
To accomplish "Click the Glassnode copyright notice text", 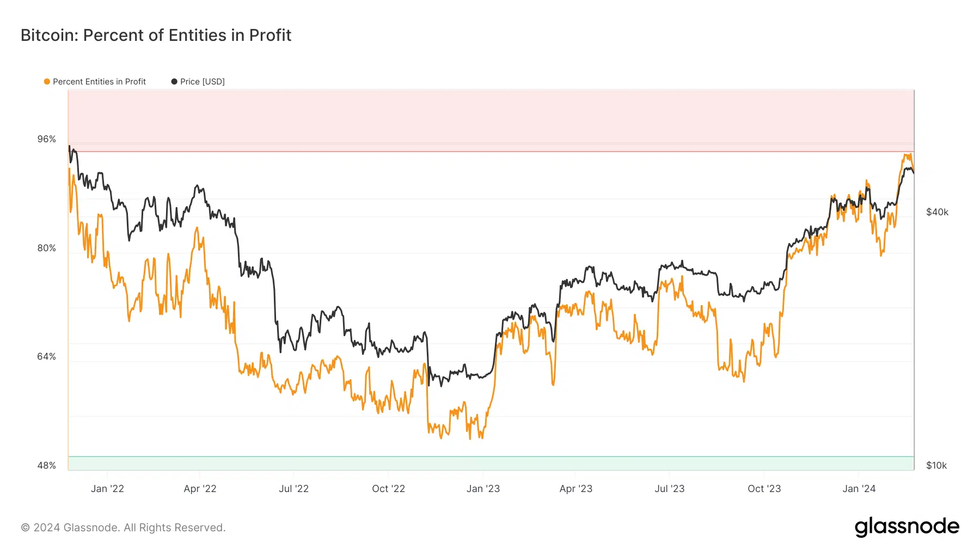I will [123, 527].
